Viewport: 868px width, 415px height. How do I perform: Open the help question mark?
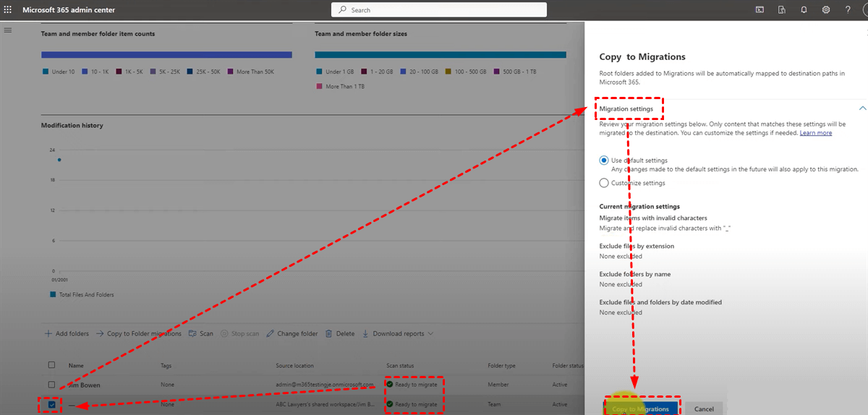(847, 10)
